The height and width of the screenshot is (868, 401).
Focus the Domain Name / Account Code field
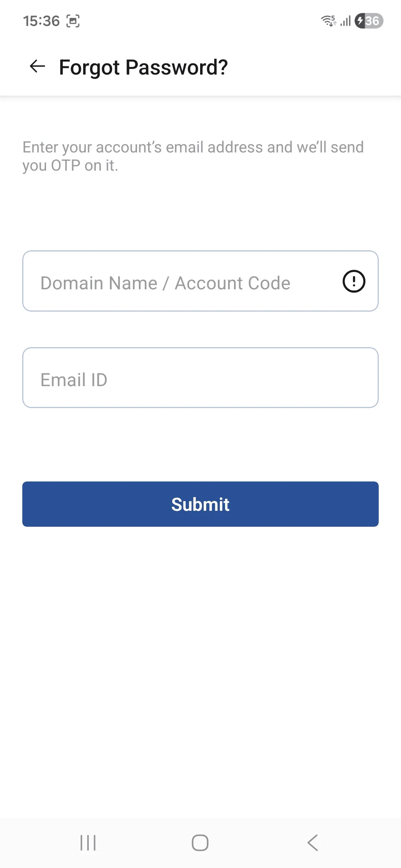pyautogui.click(x=178, y=281)
